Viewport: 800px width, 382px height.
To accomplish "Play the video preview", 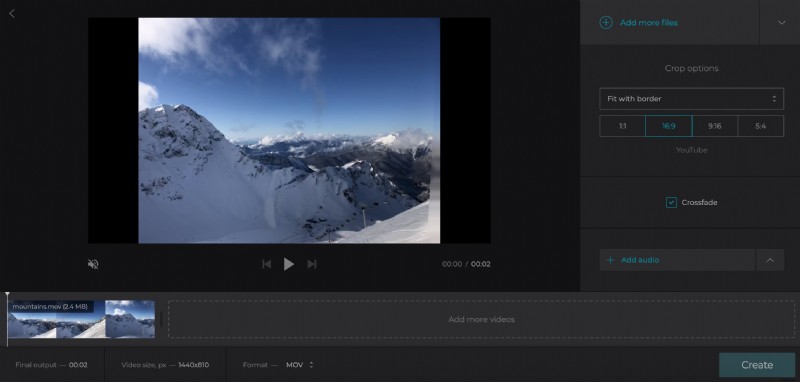I will [x=289, y=264].
